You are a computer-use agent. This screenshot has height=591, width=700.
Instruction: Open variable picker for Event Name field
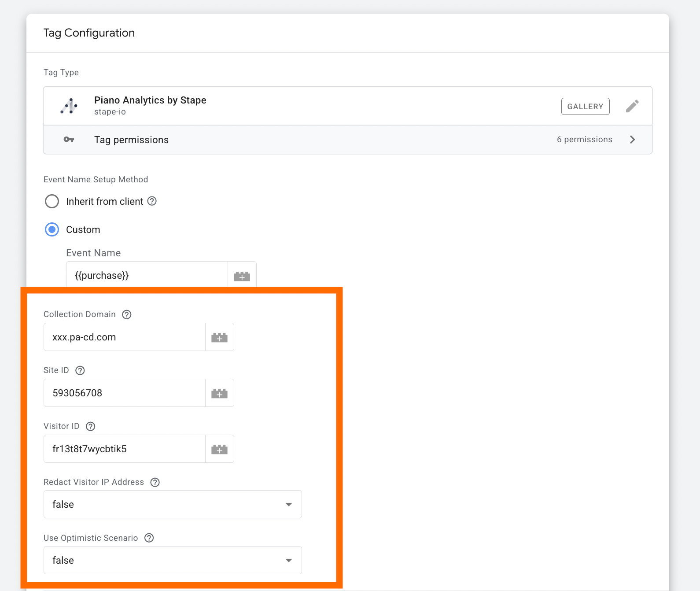click(242, 276)
